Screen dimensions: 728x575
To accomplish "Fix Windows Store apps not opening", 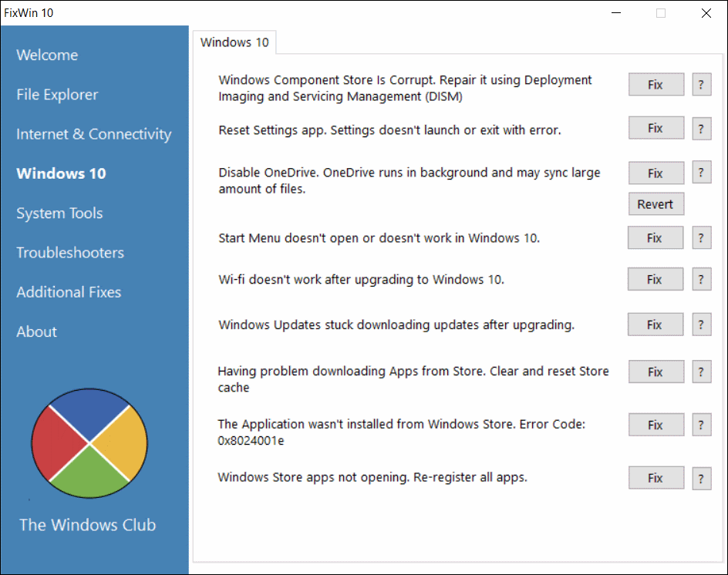I will pyautogui.click(x=656, y=478).
